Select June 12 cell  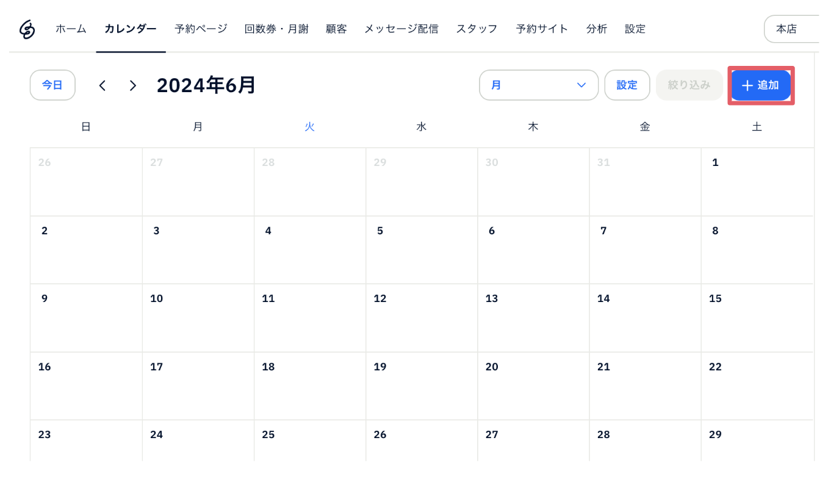[x=422, y=318]
